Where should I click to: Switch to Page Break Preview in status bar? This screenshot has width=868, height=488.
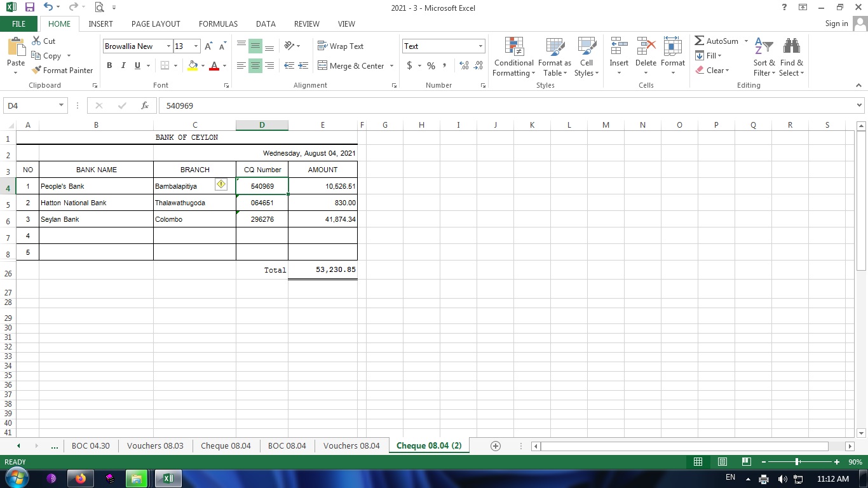pos(747,462)
